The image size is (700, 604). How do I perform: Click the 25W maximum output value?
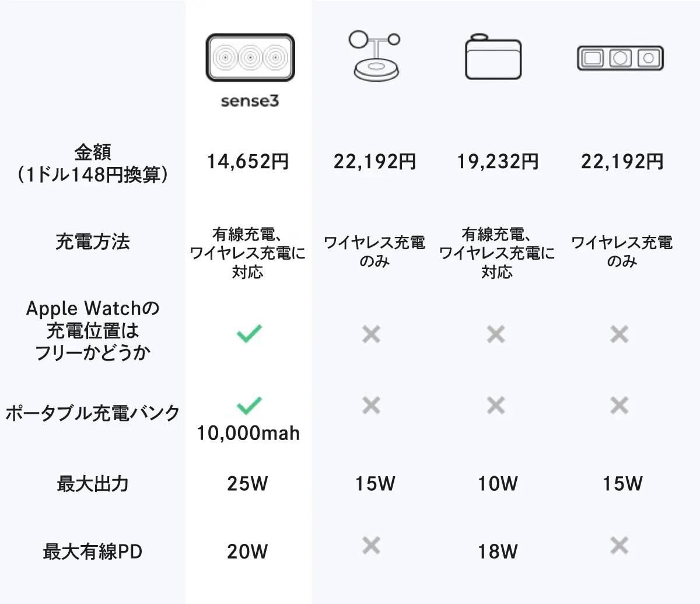[x=248, y=484]
